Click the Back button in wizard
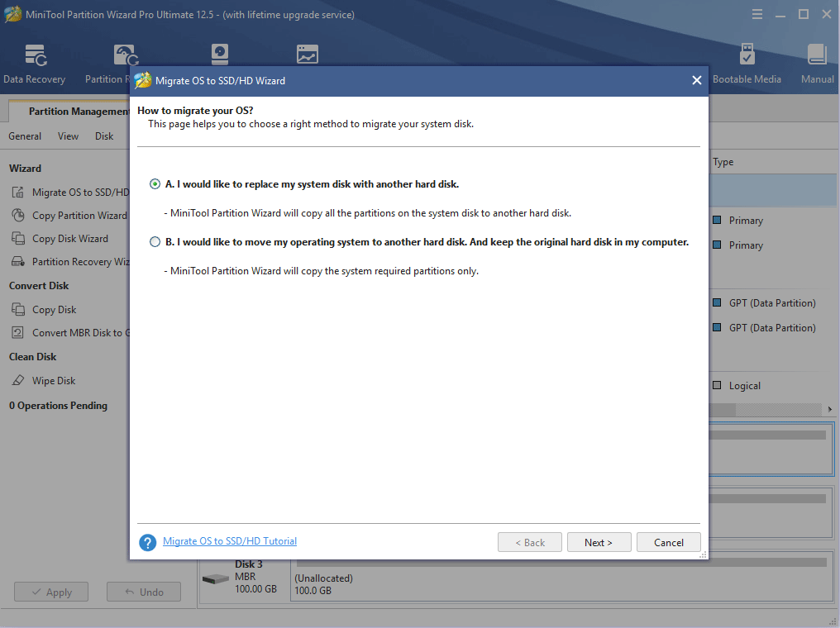Viewport: 840px width, 628px height. point(530,542)
